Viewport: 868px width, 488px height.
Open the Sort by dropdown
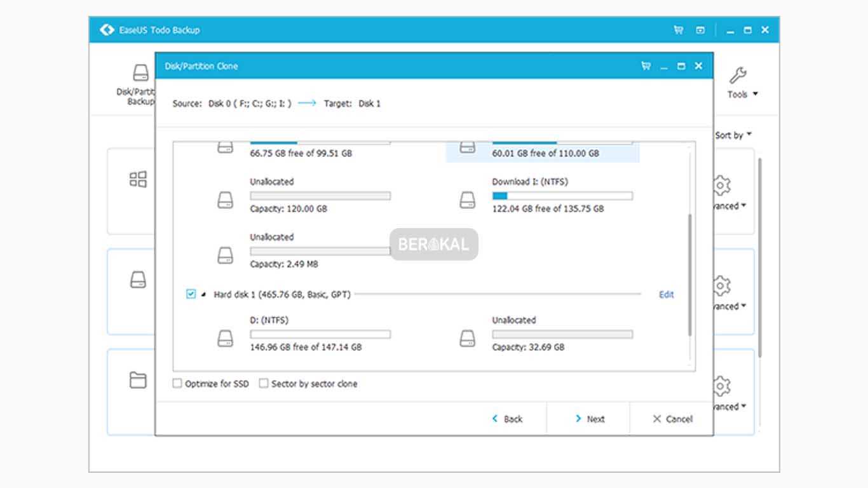(734, 135)
